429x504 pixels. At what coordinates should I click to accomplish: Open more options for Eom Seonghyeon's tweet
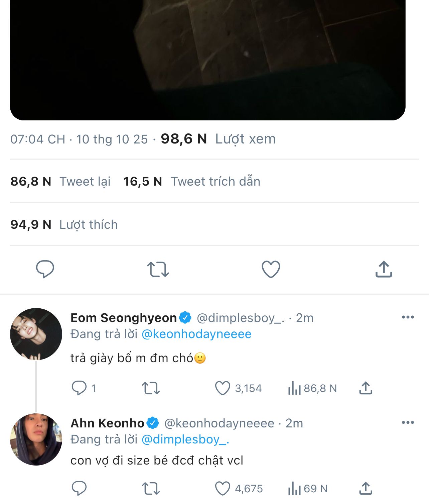tap(408, 317)
